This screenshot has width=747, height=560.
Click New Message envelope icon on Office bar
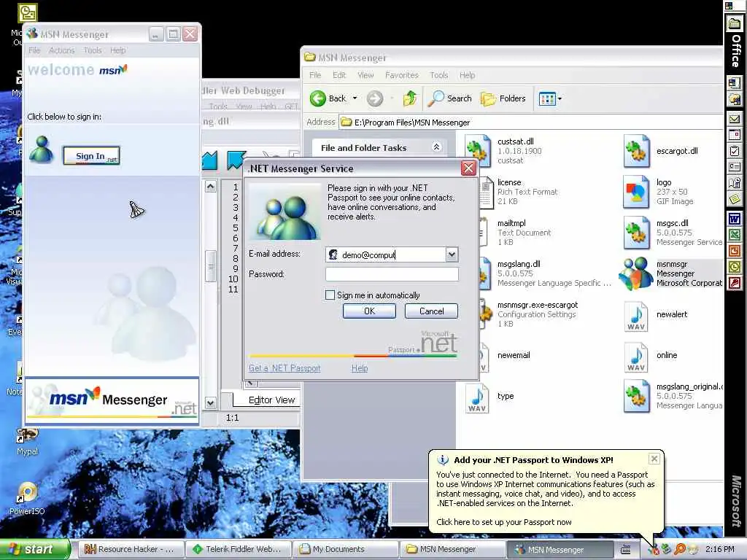click(734, 119)
